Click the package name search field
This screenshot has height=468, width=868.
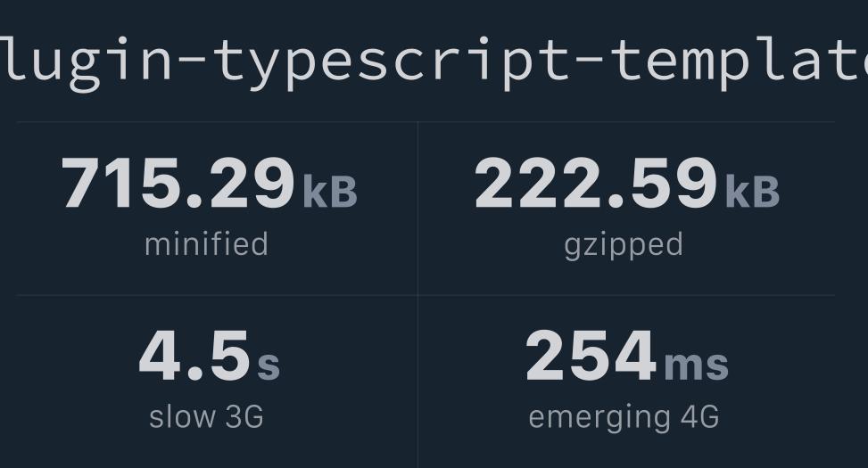pos(434,62)
